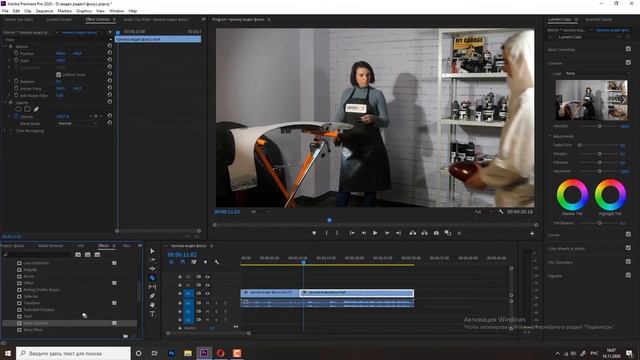Collapse the Motion effect group
Screen dimensions: 640x360
(x=5, y=47)
